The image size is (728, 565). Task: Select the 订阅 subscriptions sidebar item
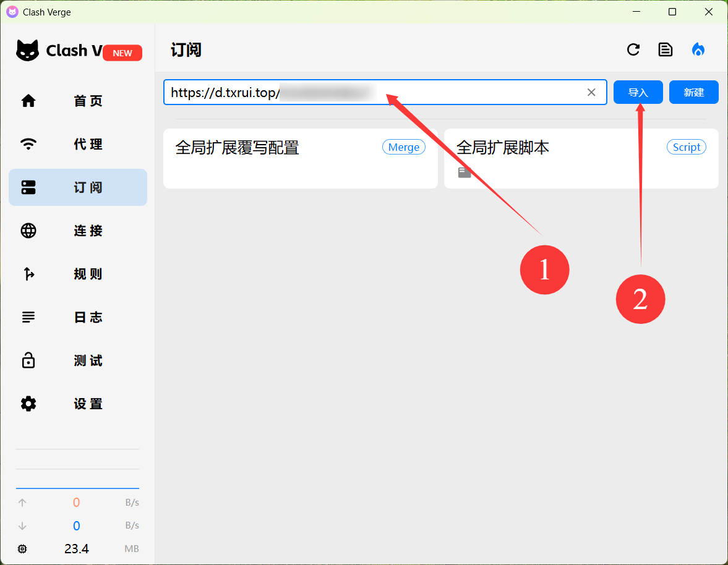pos(78,187)
